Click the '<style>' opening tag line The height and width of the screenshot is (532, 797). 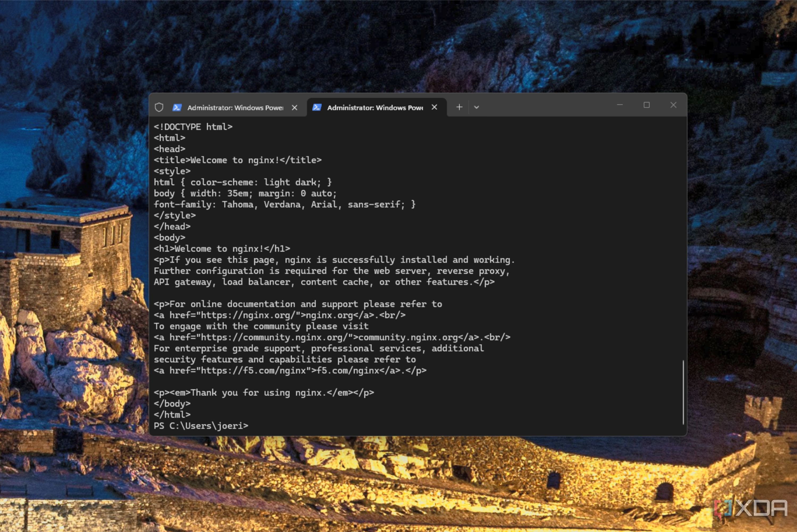(x=172, y=171)
